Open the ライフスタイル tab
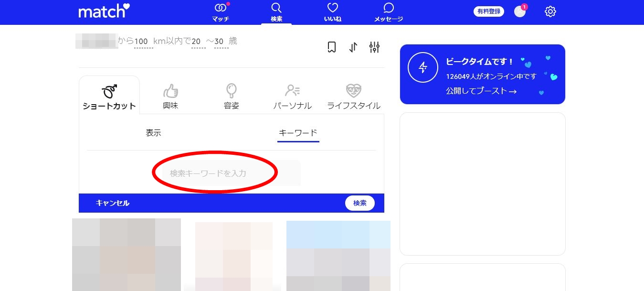Viewport: 644px width, 291px height. pos(354,96)
